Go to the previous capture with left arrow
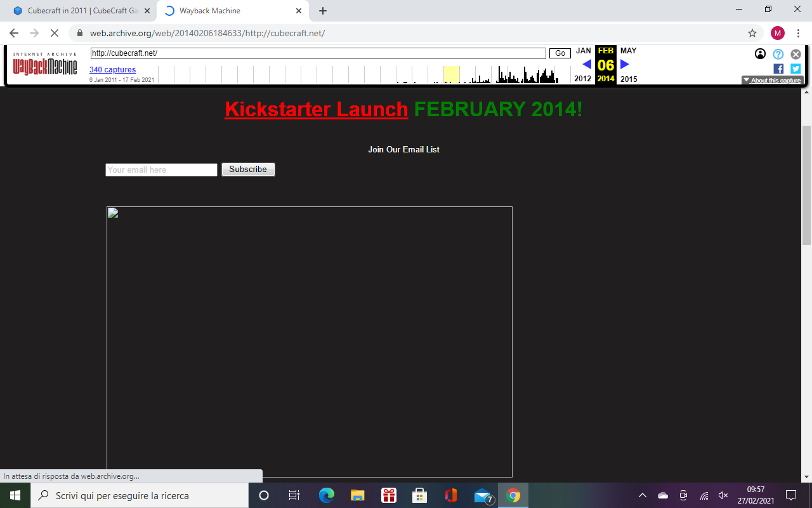The width and height of the screenshot is (812, 508). tap(587, 64)
